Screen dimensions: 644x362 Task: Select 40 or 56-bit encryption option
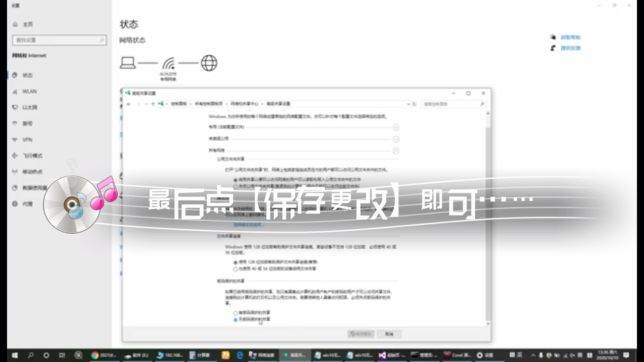235,269
